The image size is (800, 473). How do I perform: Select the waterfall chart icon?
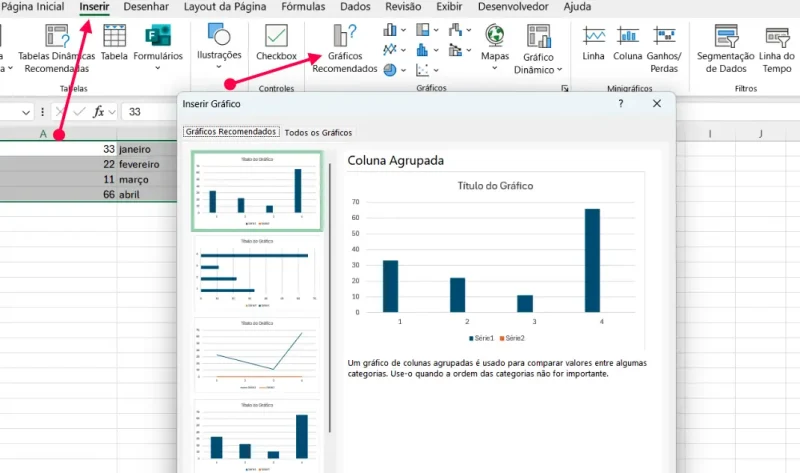point(455,30)
